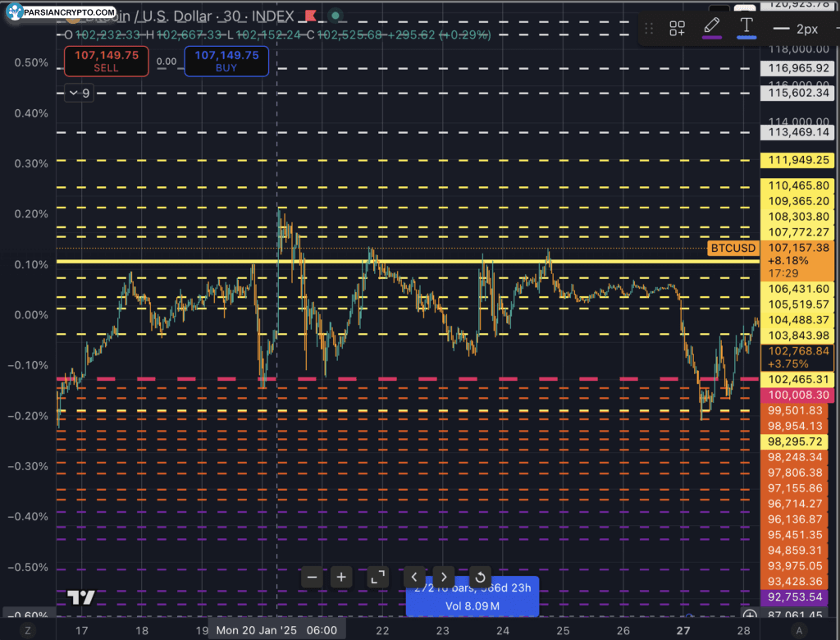This screenshot has width=840, height=640.
Task: Click the 104,488.37 price label
Action: tap(798, 320)
